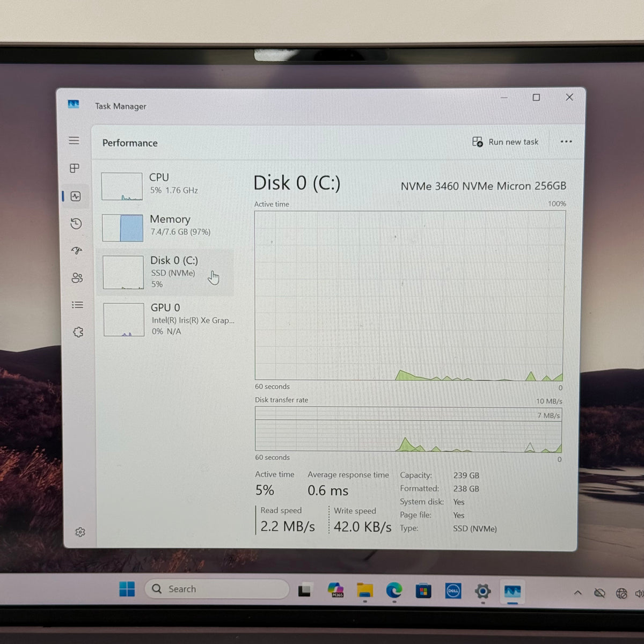
Task: Click the '2.2 MB/s' read speed value
Action: [x=288, y=526]
